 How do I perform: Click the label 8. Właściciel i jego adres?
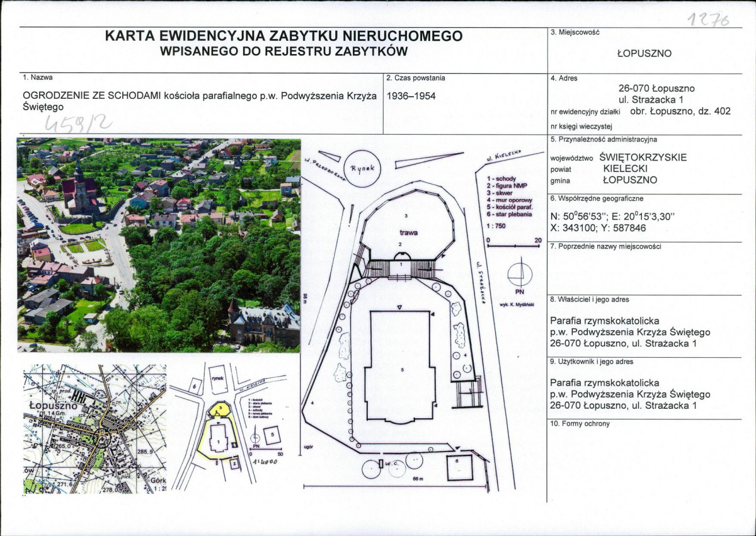[590, 300]
